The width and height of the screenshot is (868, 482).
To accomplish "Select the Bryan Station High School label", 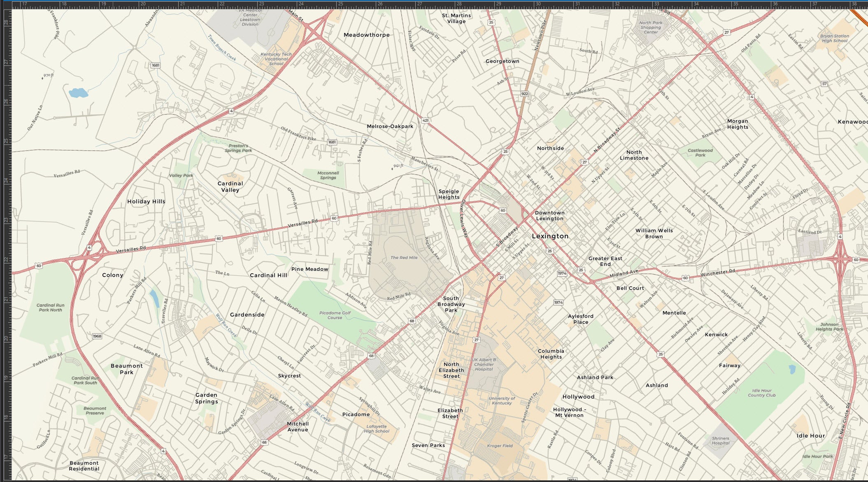I will [835, 38].
